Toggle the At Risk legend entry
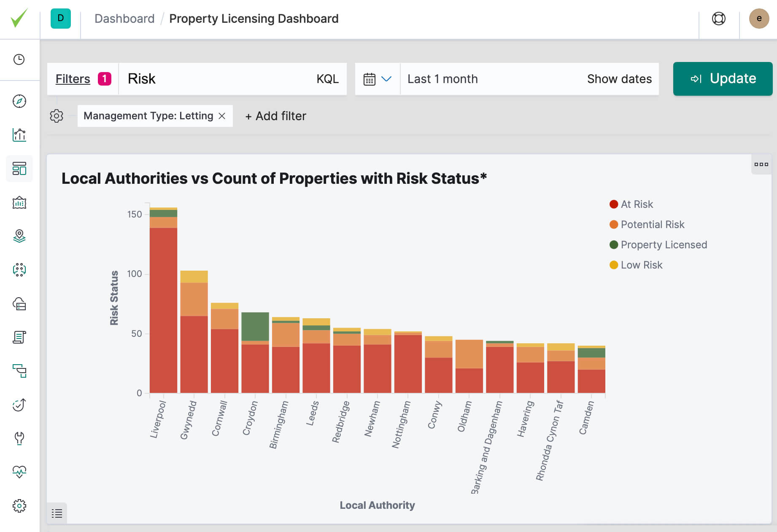 coord(631,204)
